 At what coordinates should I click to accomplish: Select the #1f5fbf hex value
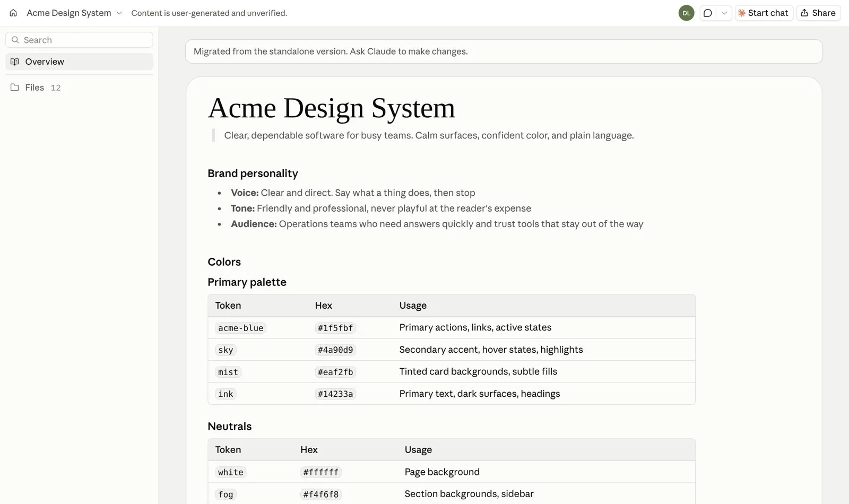pos(335,328)
